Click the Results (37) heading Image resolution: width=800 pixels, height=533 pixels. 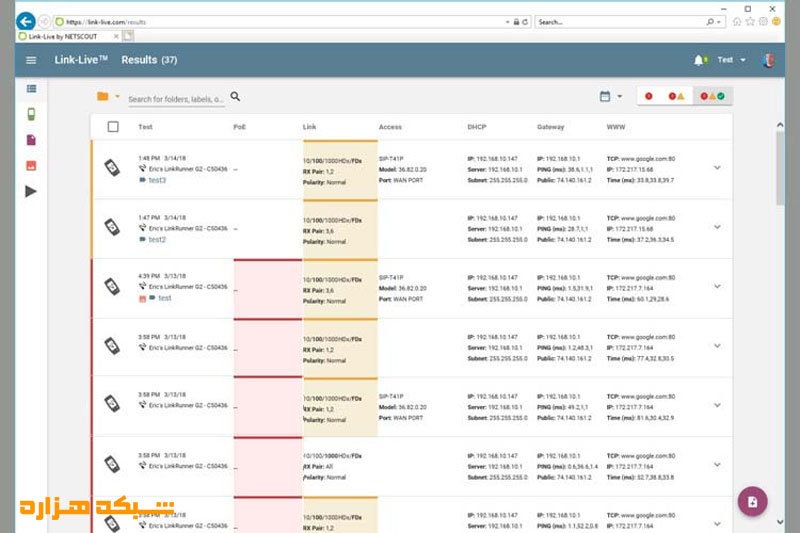coord(149,60)
